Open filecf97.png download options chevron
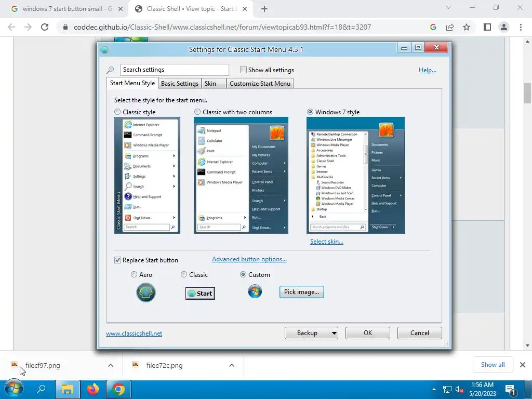532x399 pixels. pos(111,365)
